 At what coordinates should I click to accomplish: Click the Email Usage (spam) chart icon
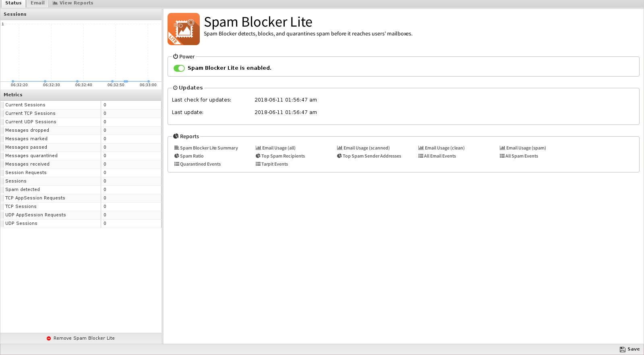(x=502, y=148)
